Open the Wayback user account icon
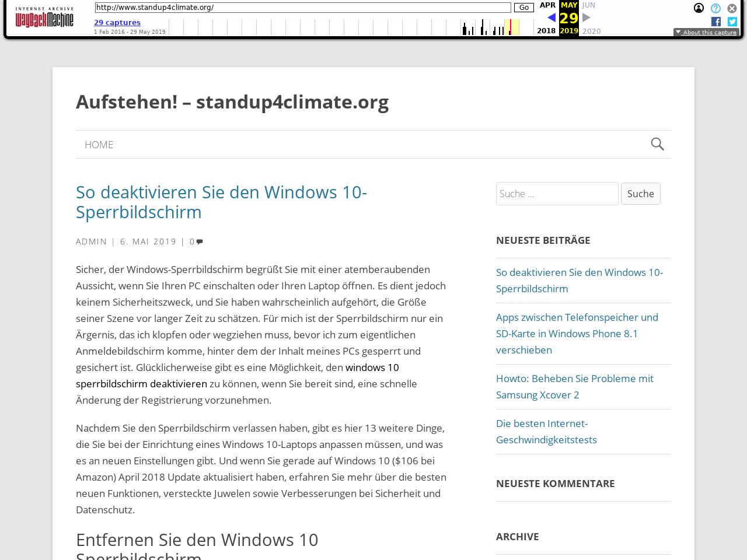The width and height of the screenshot is (747, 560). click(x=699, y=8)
